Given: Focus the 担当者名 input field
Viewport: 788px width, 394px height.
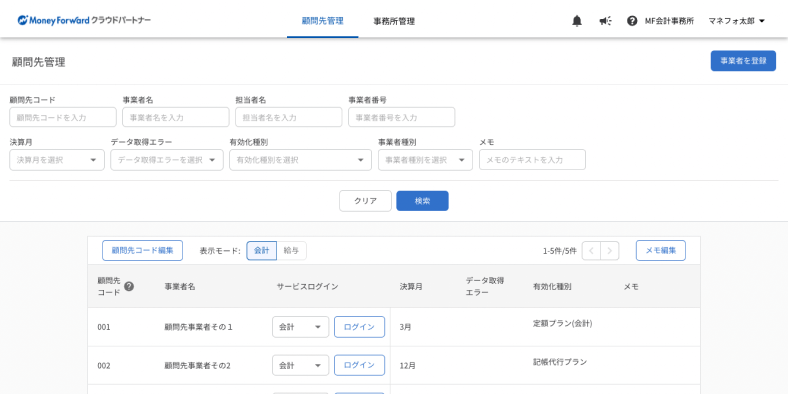Looking at the screenshot, I should 288,117.
